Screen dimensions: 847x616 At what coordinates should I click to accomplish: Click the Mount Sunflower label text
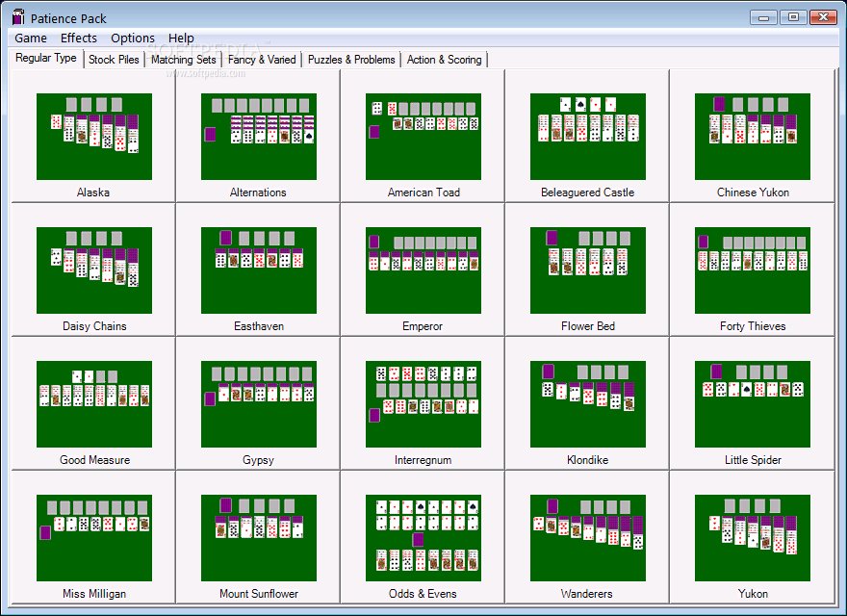259,593
